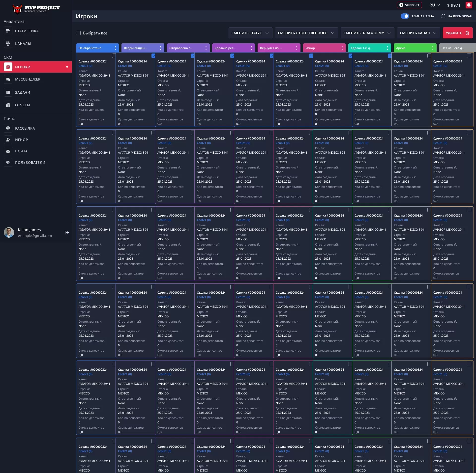Check the Выбрать все checkbox
This screenshot has width=476, height=473.
tap(78, 33)
